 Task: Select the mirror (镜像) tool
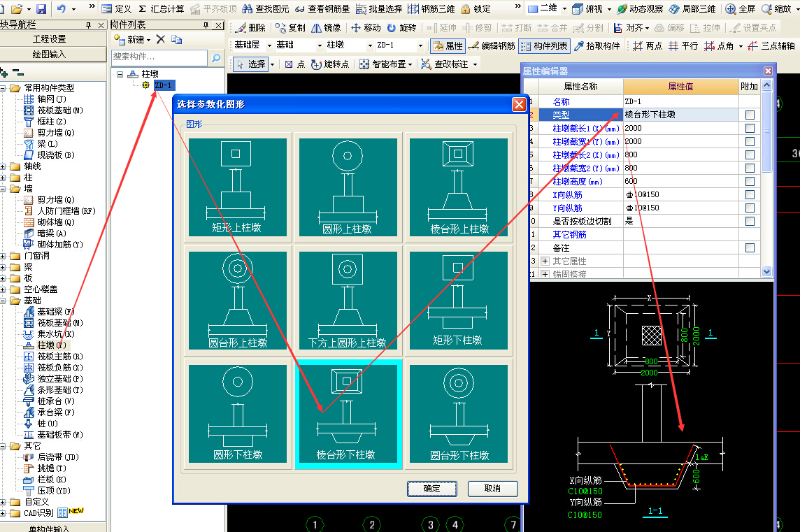(x=326, y=27)
